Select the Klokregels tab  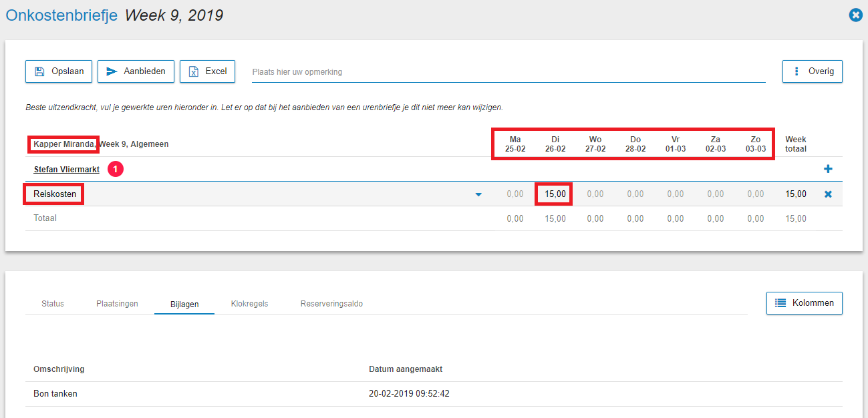pyautogui.click(x=249, y=304)
